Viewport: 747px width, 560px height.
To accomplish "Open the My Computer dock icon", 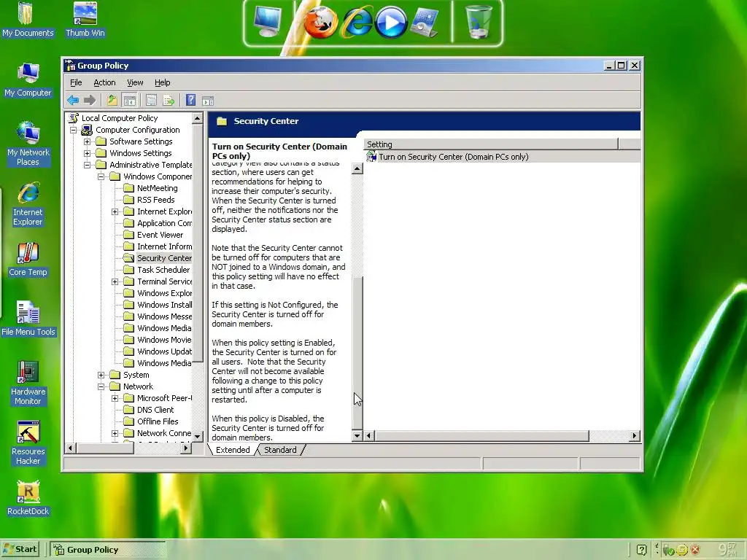I will tap(268, 22).
